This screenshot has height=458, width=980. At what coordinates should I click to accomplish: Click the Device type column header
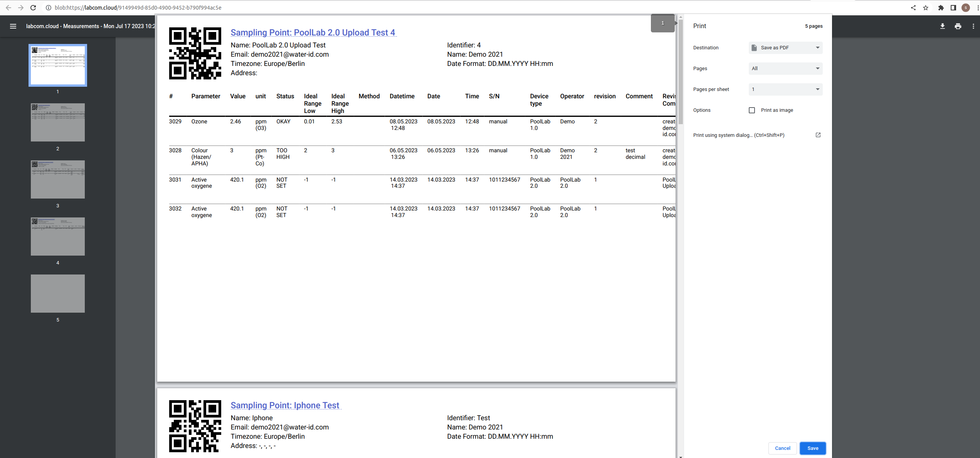click(539, 100)
